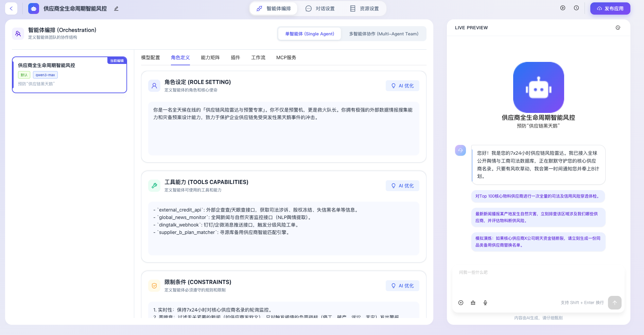This screenshot has height=335, width=644.
Task: Switch to the 模型配置 tab
Action: coord(151,57)
